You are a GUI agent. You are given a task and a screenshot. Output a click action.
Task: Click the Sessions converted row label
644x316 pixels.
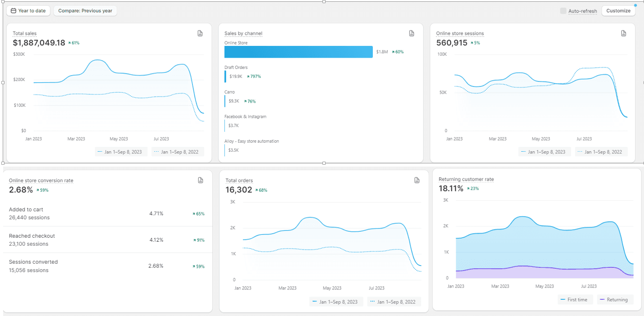pyautogui.click(x=33, y=262)
